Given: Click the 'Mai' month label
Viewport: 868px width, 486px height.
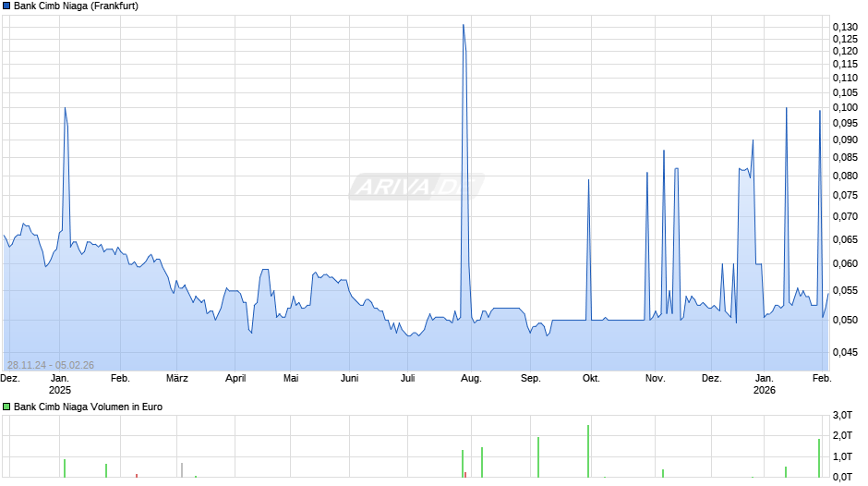Looking at the screenshot, I should click(x=291, y=379).
